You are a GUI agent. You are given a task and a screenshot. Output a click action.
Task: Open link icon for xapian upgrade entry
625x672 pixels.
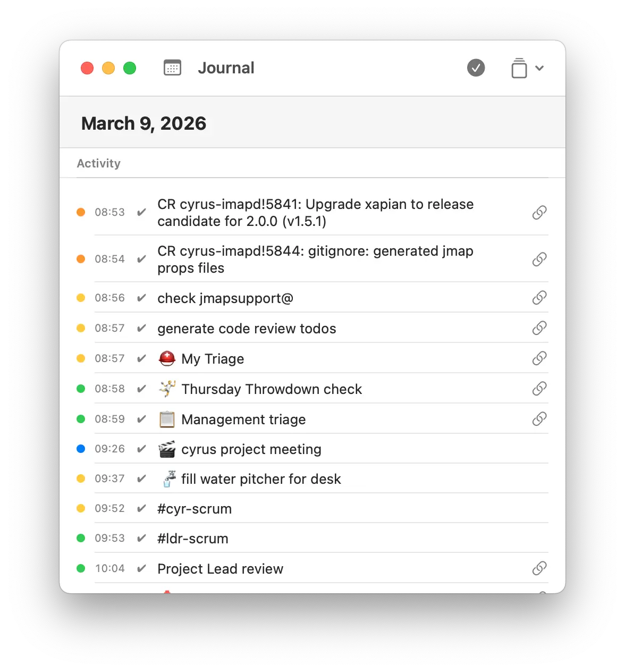pyautogui.click(x=539, y=213)
